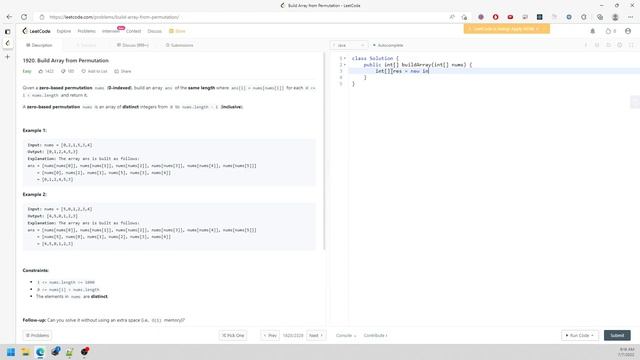Click the dark square extension icon
This screenshot has width=640, height=360.
click(540, 17)
